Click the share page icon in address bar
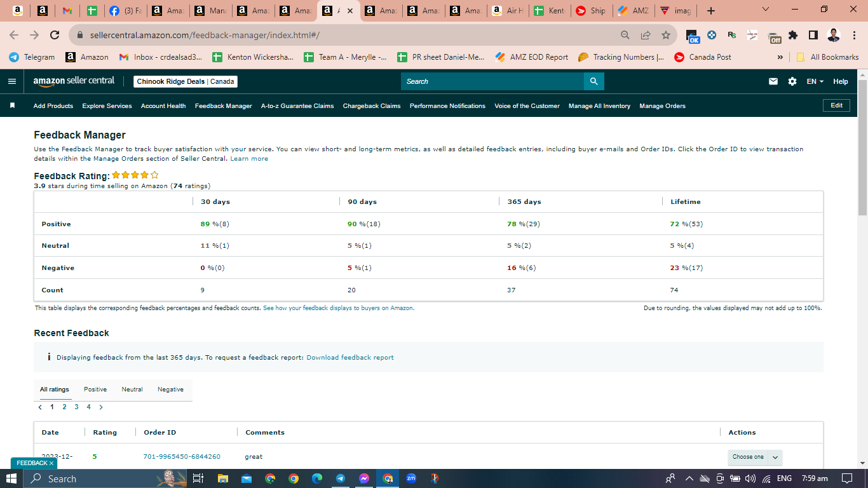This screenshot has height=488, width=868. pos(646,35)
